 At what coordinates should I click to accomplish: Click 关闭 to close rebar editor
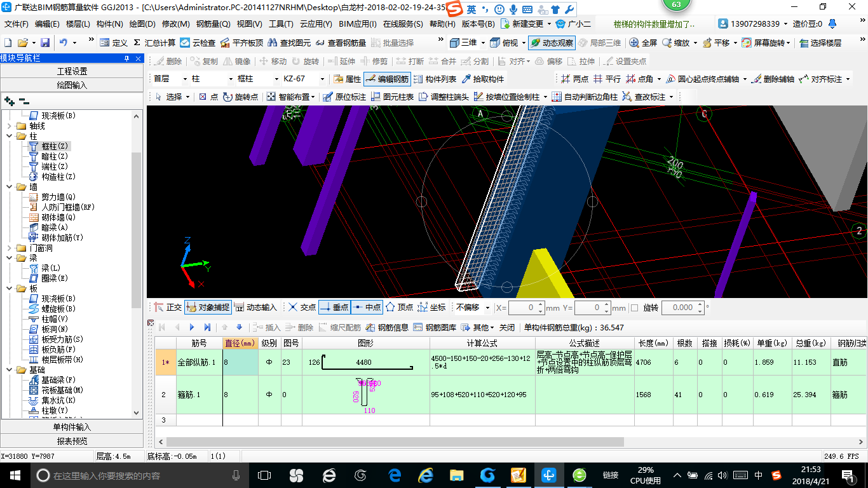pyautogui.click(x=506, y=327)
